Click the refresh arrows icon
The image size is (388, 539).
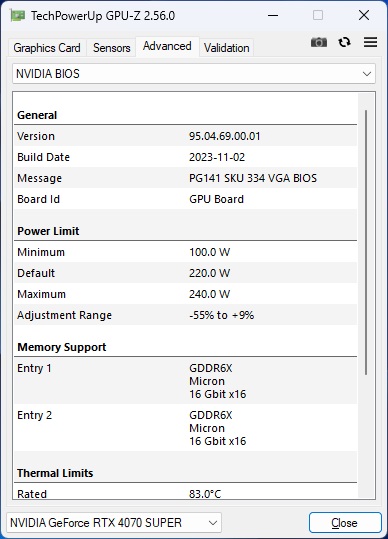(x=344, y=42)
